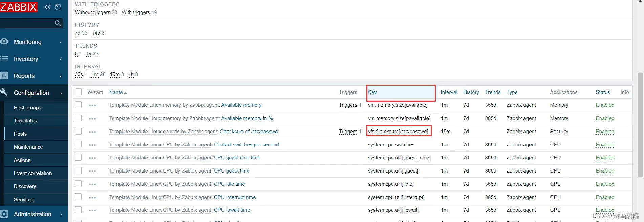644x222 pixels.
Task: Click Enabled status for CPU idle time
Action: pos(605,184)
